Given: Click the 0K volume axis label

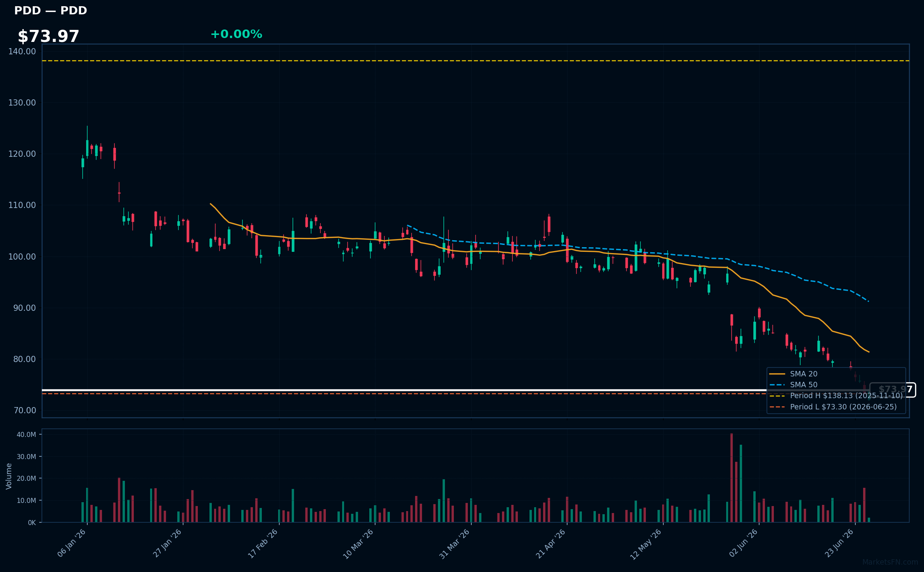Looking at the screenshot, I should point(32,523).
